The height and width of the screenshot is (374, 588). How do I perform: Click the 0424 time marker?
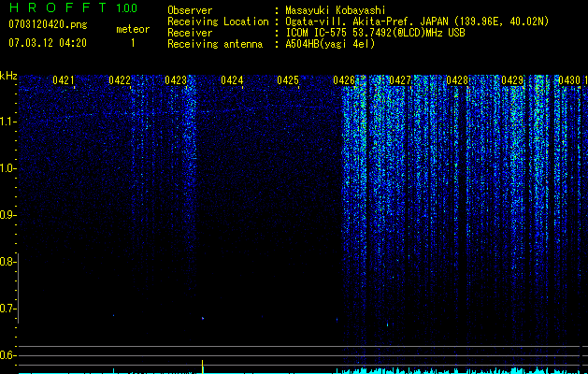(232, 80)
